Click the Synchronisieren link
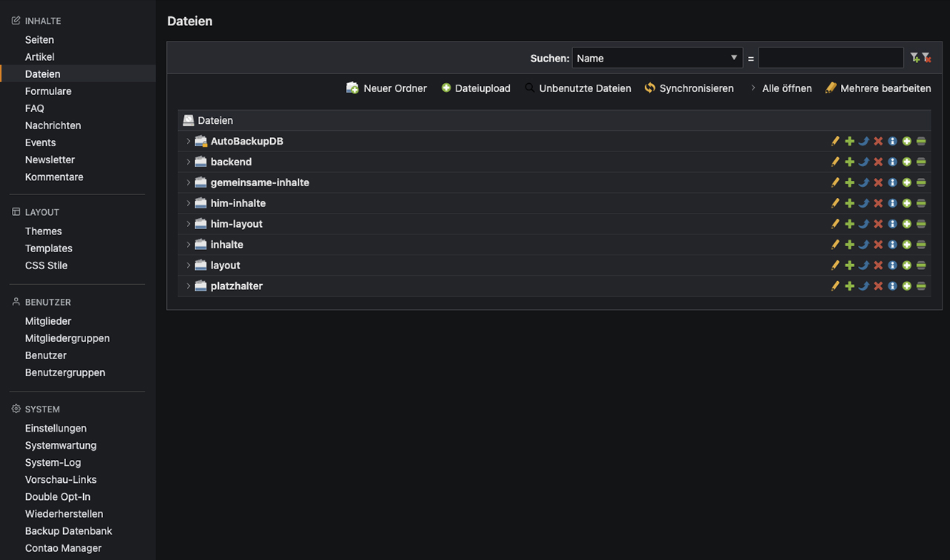Viewport: 950px width, 560px height. point(689,88)
